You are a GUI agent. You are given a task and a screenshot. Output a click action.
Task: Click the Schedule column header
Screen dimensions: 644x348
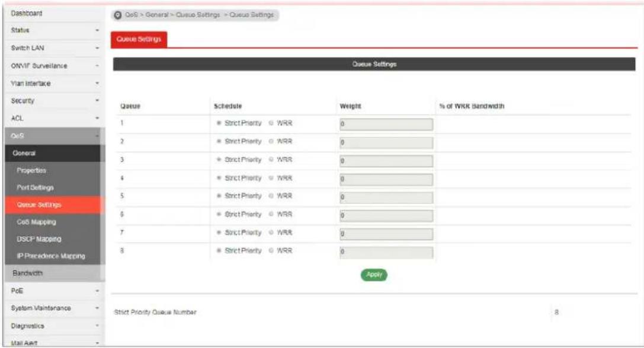coord(228,106)
